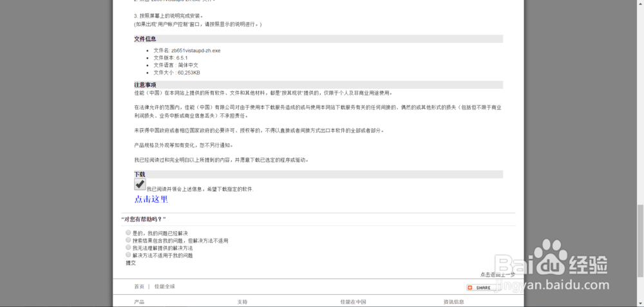Select radio 搜索结果包含我的问题，但解决方法不适用
Image resolution: width=644 pixels, height=307 pixels.
[x=129, y=239]
